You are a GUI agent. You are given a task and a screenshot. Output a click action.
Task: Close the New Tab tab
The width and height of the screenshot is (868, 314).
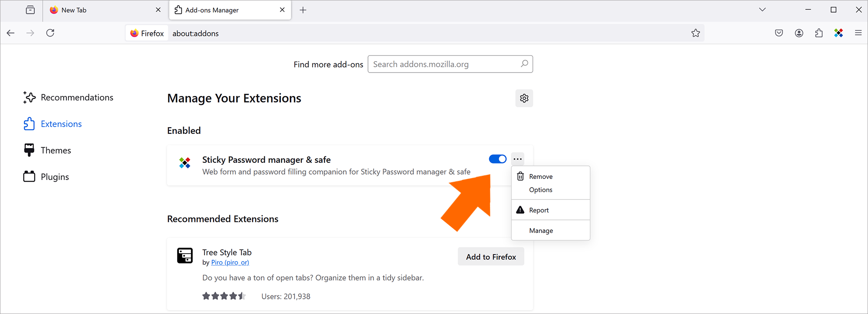point(158,10)
